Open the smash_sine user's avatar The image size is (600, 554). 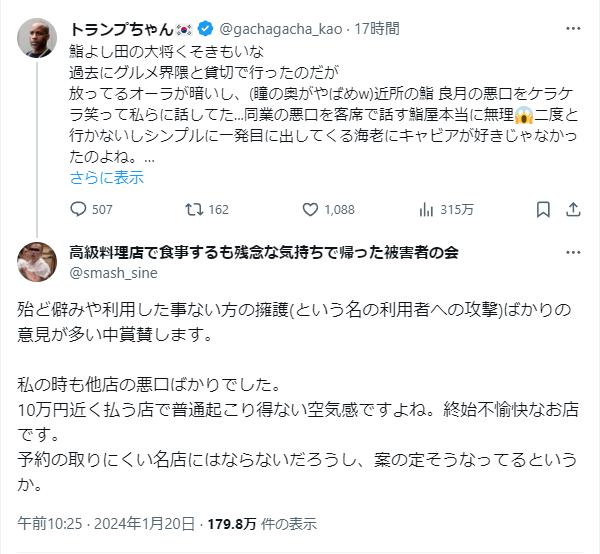[37, 261]
